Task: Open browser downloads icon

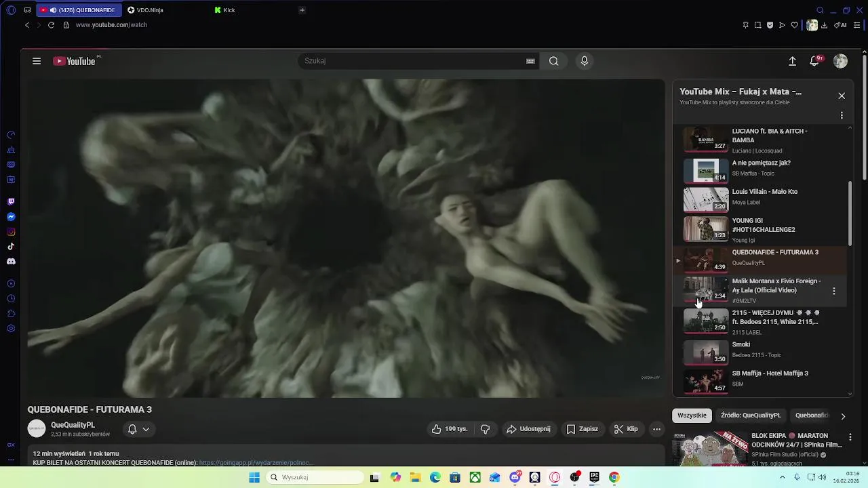Action: (x=824, y=25)
